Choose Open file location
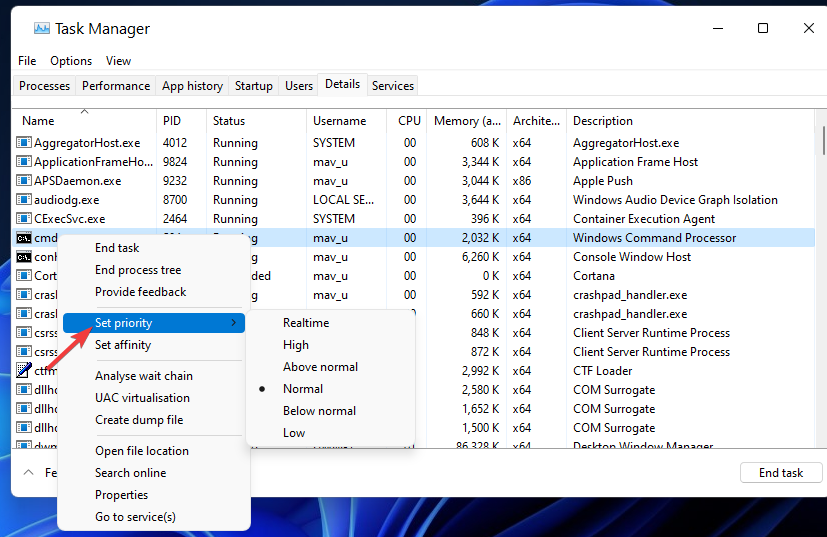Screen dimensions: 827x537 (142, 451)
